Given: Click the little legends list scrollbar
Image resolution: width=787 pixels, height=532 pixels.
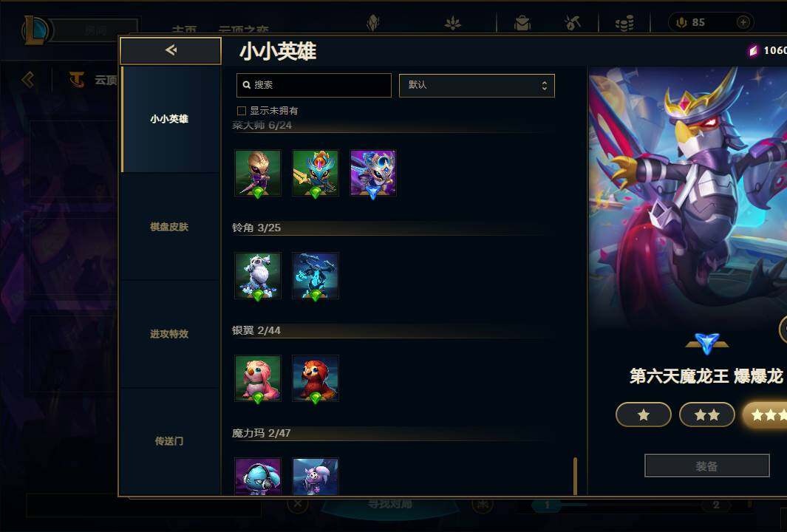Looking at the screenshot, I should pyautogui.click(x=575, y=476).
